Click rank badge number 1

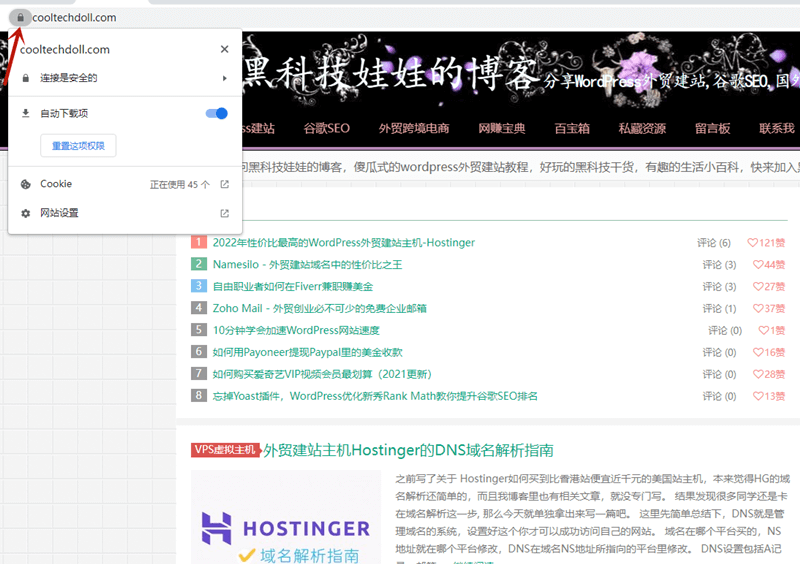[x=198, y=242]
